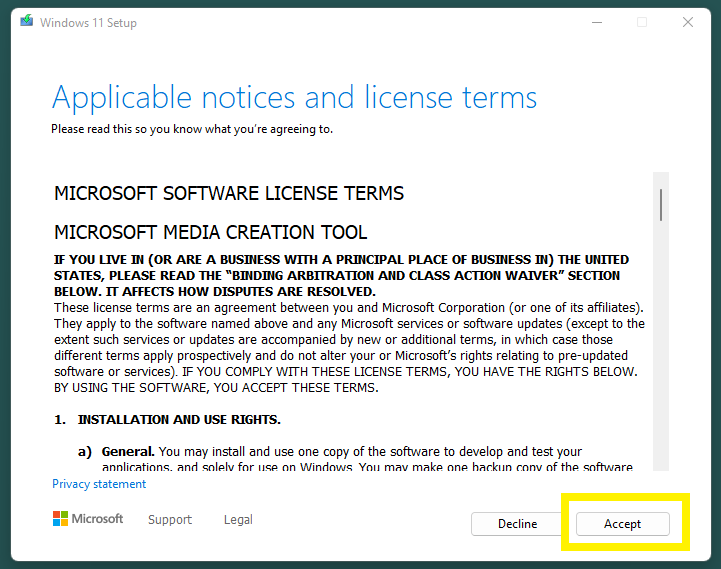This screenshot has width=721, height=569.
Task: Click the Microsoft logo
Action: coord(88,519)
